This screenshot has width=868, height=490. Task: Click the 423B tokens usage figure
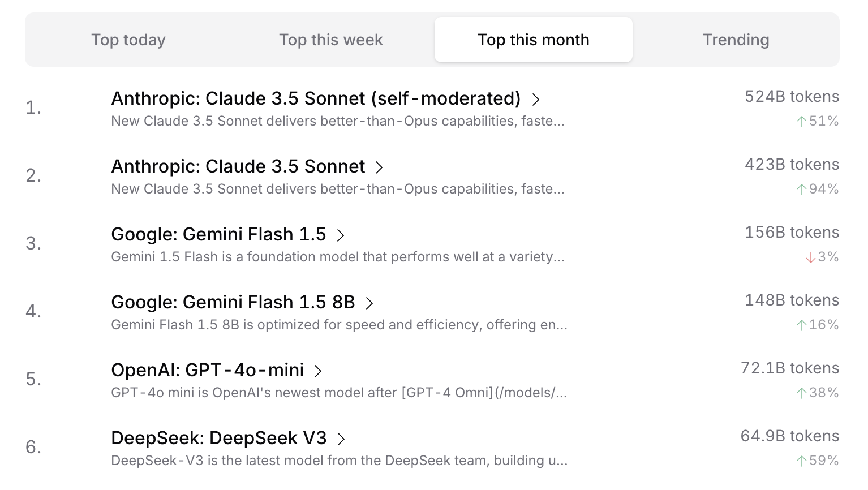pos(792,165)
